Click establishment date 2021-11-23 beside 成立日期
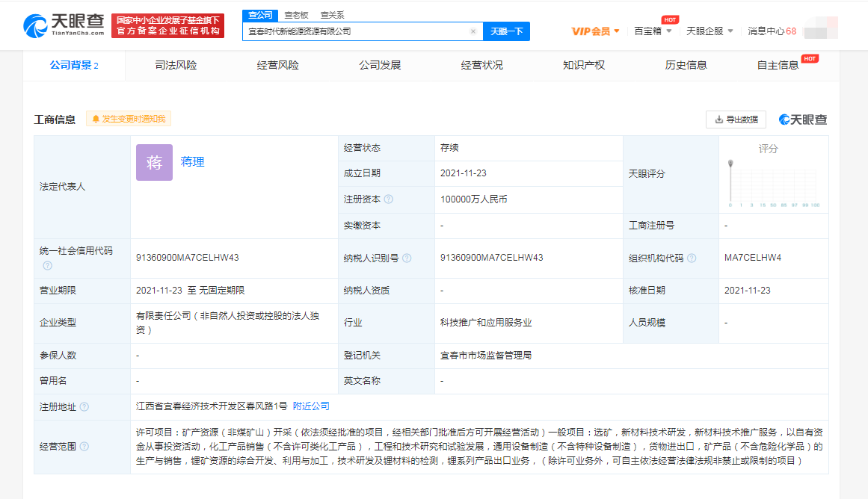The width and height of the screenshot is (868, 499). [x=464, y=173]
